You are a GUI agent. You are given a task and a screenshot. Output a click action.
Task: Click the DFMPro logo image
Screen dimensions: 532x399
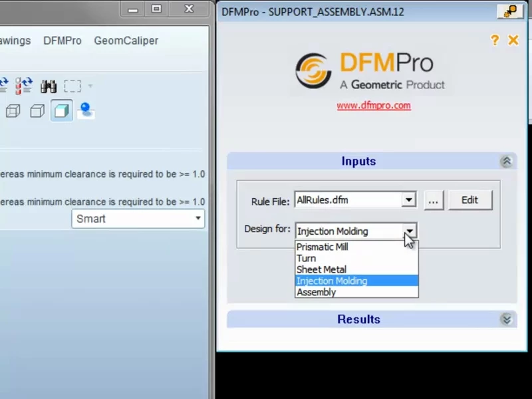[370, 70]
